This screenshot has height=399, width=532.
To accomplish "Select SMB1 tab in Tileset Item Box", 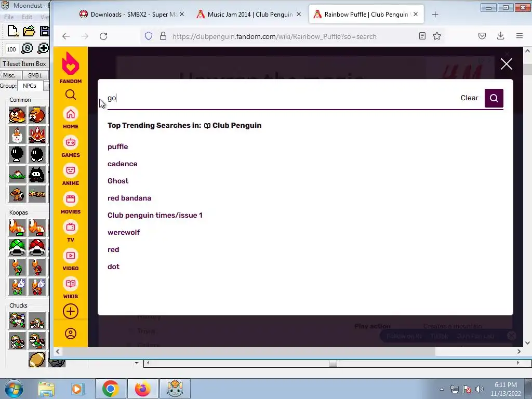I will click(x=35, y=75).
